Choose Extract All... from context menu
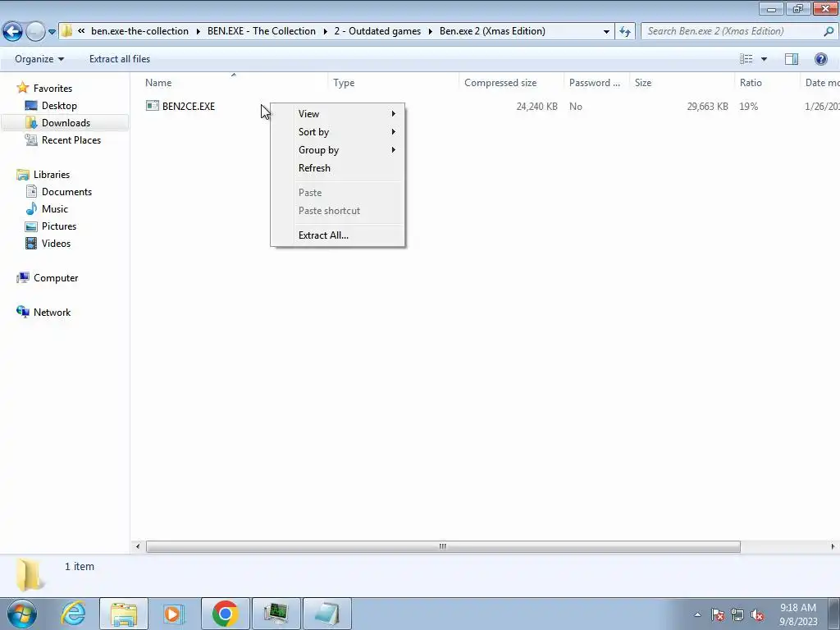 337,235
